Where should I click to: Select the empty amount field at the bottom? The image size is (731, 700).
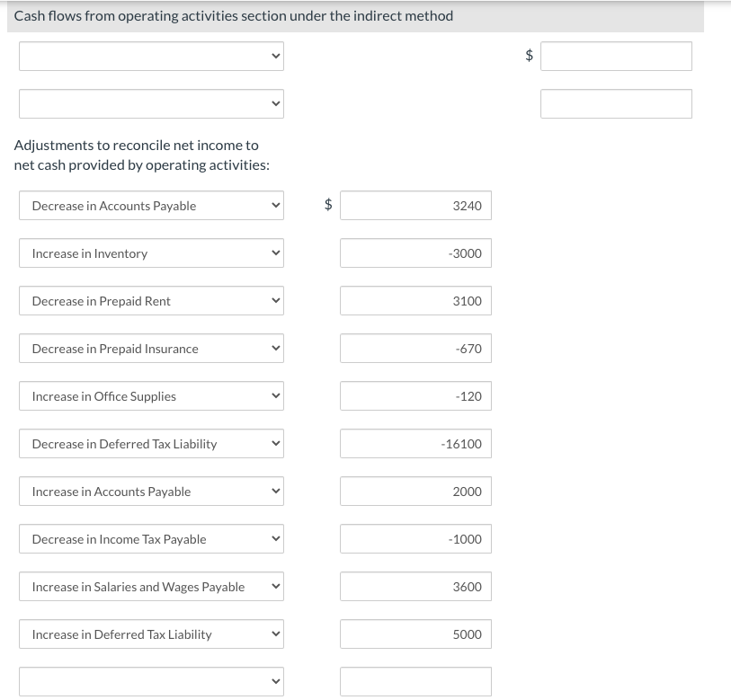(415, 680)
